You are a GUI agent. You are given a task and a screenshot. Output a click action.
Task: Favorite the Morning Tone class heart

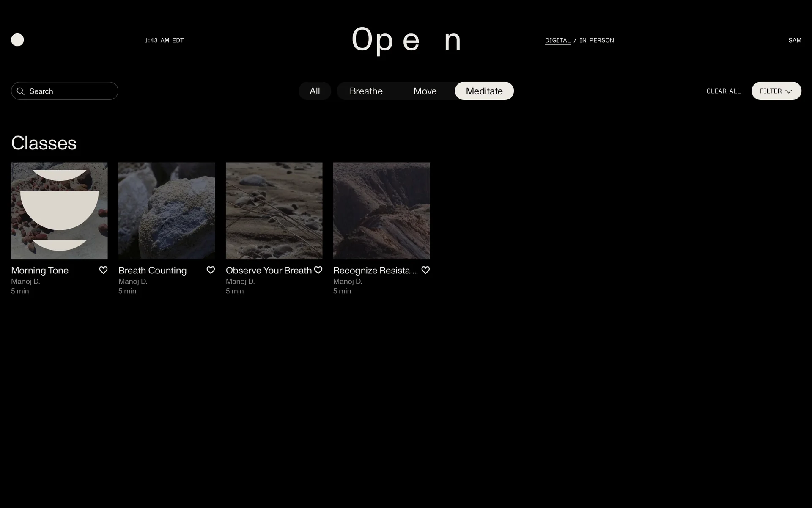pyautogui.click(x=103, y=270)
